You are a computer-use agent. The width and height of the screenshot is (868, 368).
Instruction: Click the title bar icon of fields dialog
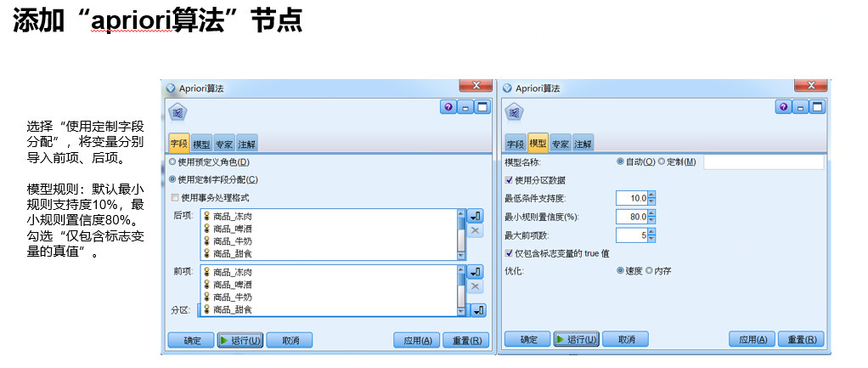click(171, 88)
